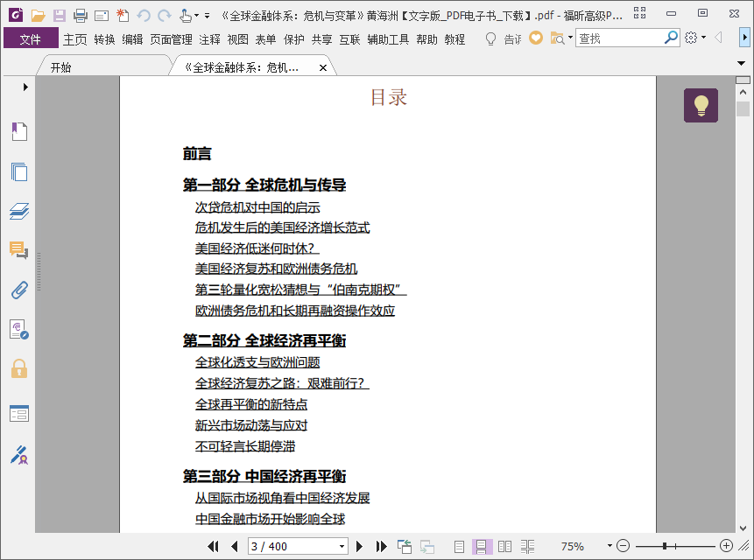Expand the quick access toolbar customize arrow
The width and height of the screenshot is (754, 560).
tap(208, 16)
